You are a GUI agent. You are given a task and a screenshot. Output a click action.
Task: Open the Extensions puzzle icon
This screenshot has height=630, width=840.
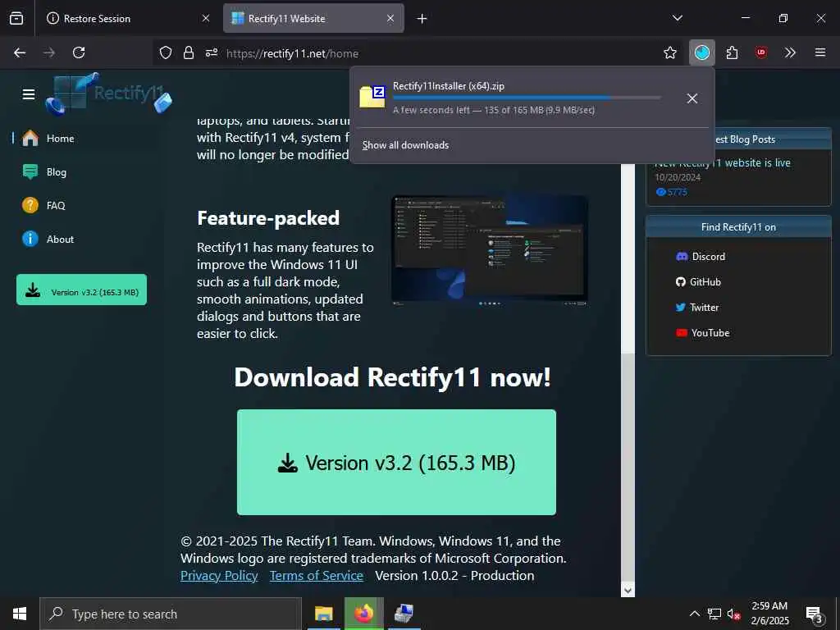pos(732,52)
